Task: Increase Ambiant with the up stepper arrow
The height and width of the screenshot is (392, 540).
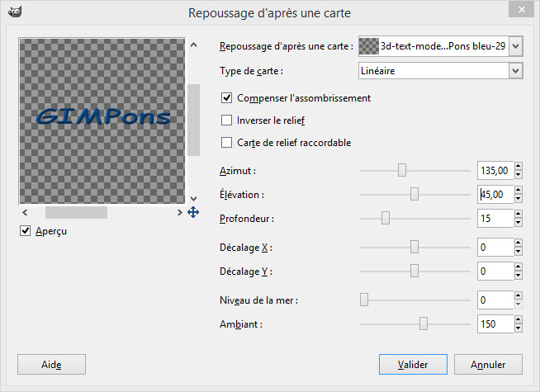Action: pos(519,319)
